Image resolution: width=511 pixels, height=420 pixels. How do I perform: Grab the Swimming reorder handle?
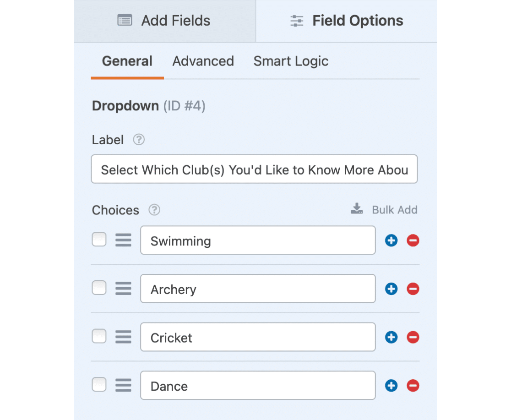pos(123,240)
